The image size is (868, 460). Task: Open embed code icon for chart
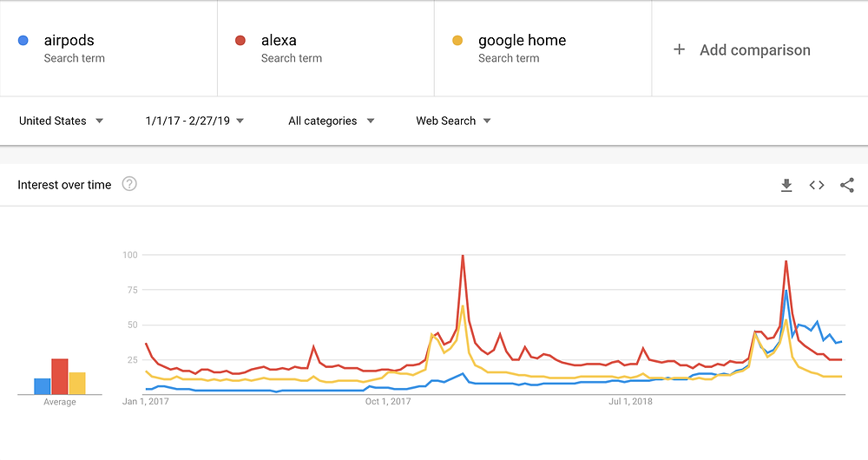pyautogui.click(x=817, y=186)
